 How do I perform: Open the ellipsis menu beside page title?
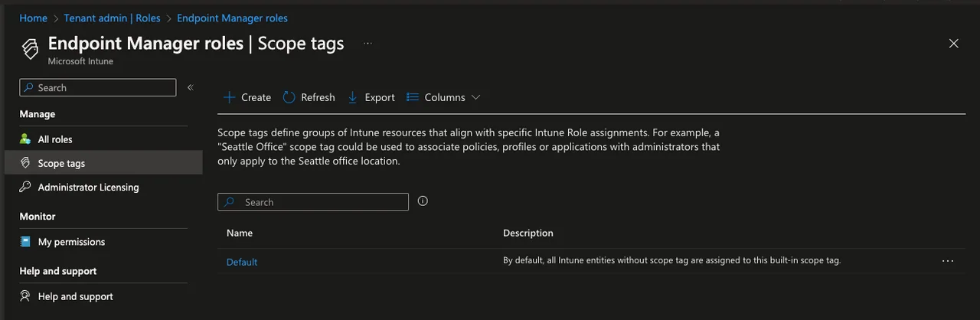(367, 44)
